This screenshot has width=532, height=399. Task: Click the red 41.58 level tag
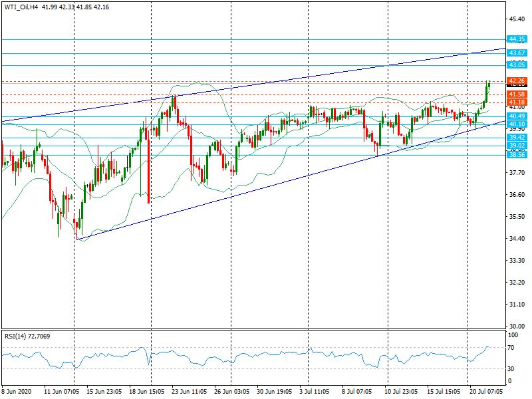pyautogui.click(x=517, y=94)
